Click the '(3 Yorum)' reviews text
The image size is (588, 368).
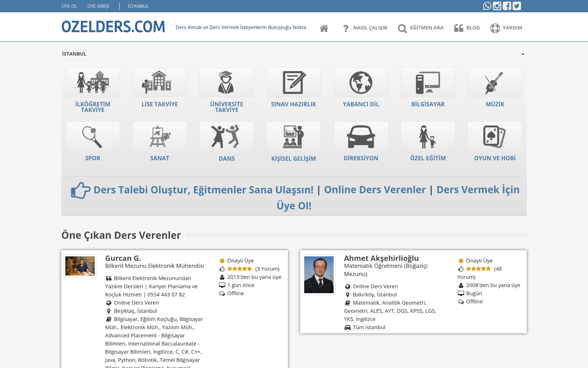pyautogui.click(x=267, y=269)
